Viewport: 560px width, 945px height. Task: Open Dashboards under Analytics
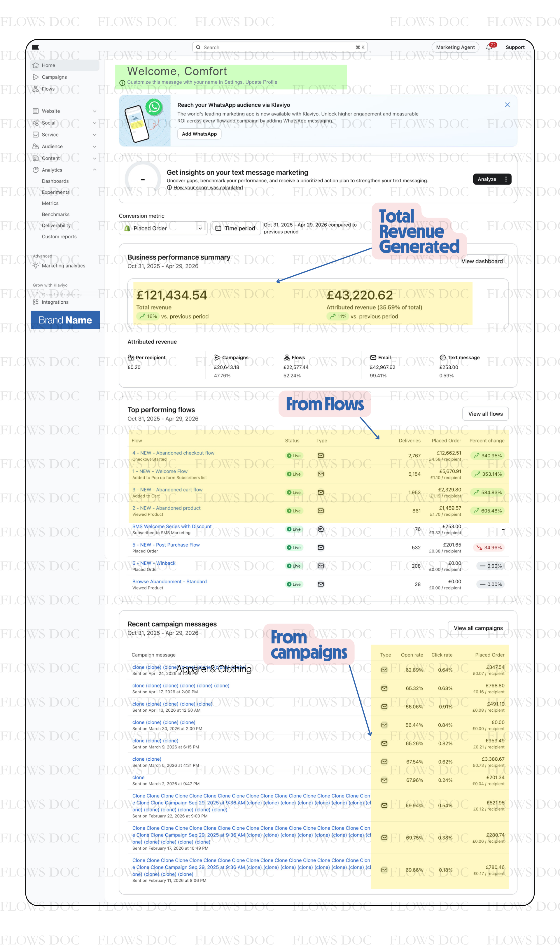click(55, 181)
